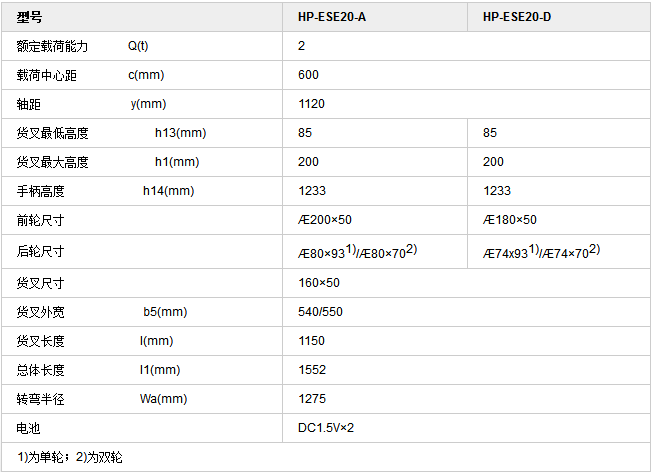
Task: Select the 货叉长度 value 1150
Action: 312,341
